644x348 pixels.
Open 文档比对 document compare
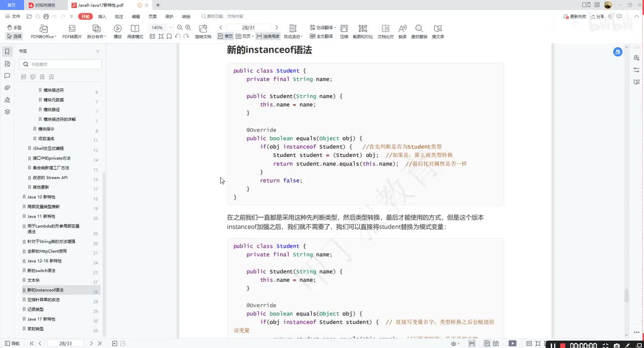click(x=386, y=31)
